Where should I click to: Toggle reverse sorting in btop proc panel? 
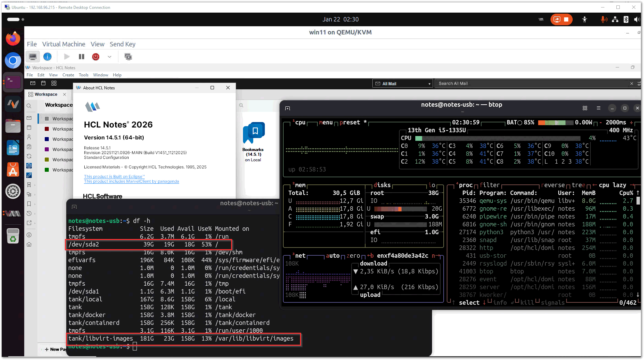[x=554, y=185]
